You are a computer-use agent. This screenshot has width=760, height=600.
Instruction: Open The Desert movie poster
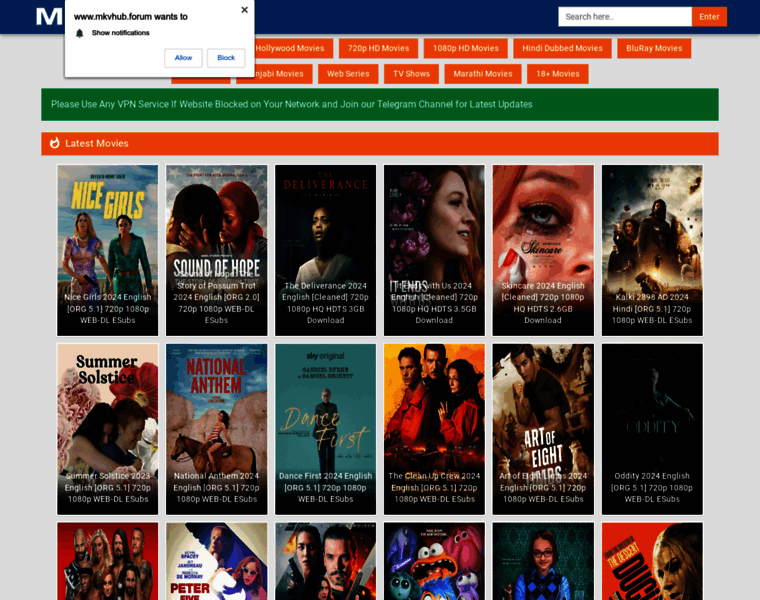point(652,561)
